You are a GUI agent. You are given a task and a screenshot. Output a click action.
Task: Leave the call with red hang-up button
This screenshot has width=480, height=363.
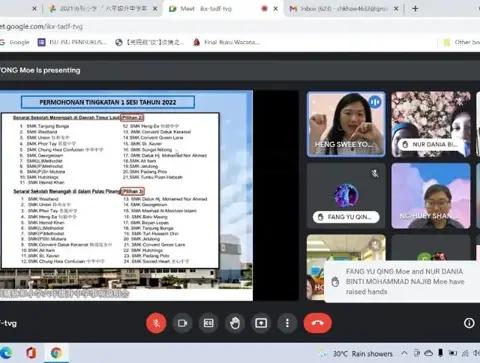(317, 323)
